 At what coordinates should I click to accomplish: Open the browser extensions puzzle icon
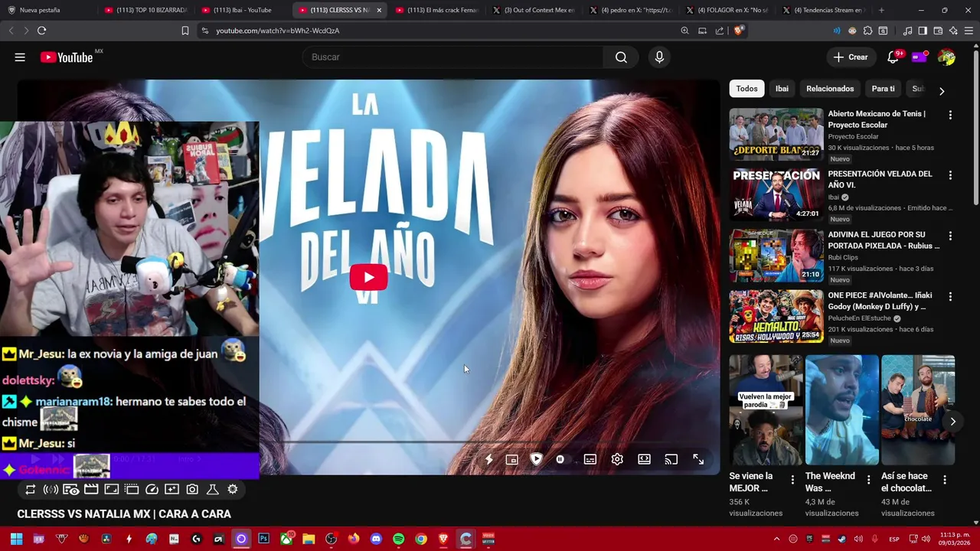[867, 31]
